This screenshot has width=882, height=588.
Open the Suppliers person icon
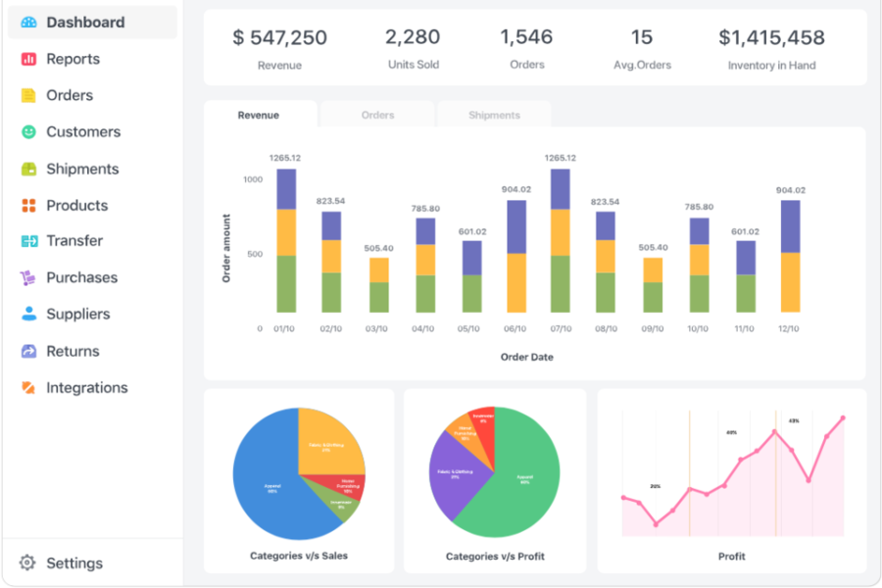(x=29, y=314)
